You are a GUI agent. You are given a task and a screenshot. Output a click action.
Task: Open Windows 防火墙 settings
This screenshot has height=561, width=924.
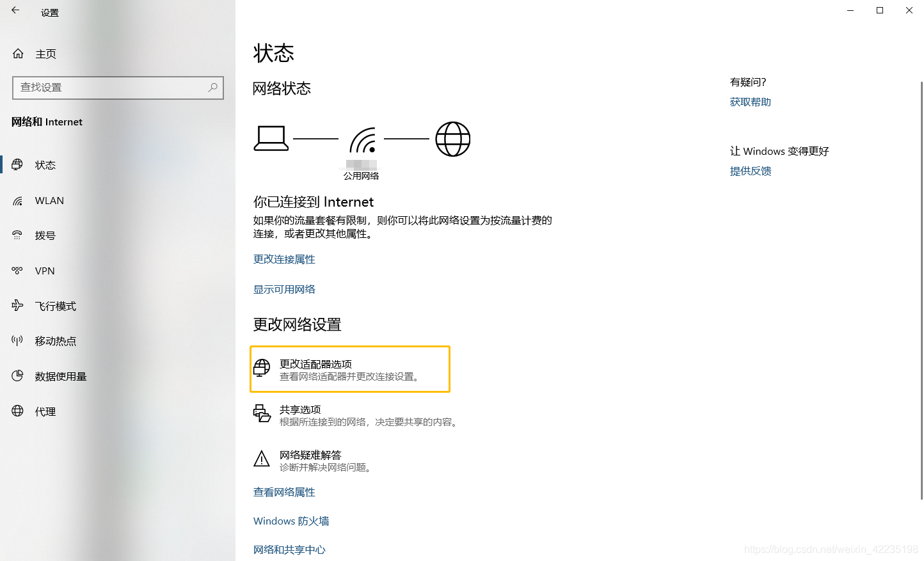click(x=291, y=521)
